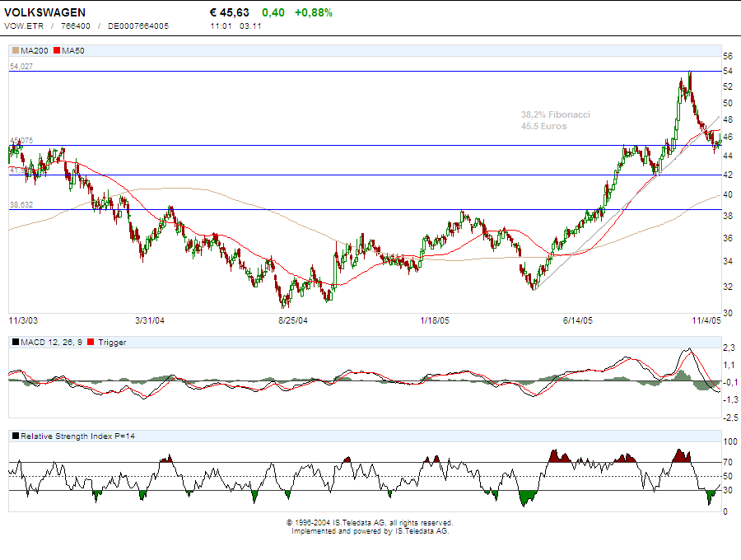Viewport: 741px width, 560px height.
Task: Click the change value 0,40
Action: [x=273, y=12]
